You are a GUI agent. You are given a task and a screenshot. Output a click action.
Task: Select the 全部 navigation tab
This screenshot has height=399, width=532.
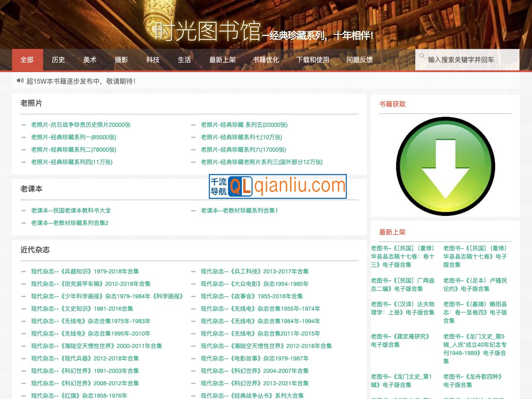tap(27, 60)
